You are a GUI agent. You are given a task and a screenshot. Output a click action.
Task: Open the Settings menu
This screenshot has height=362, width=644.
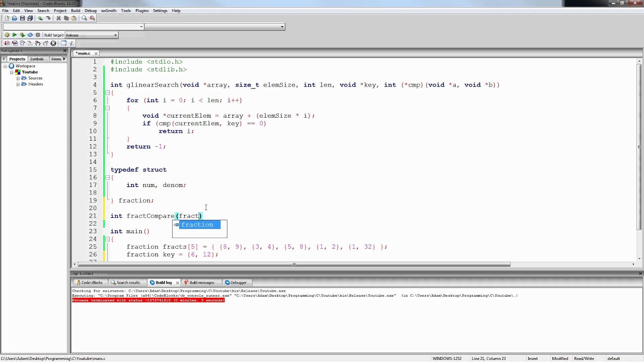point(160,11)
